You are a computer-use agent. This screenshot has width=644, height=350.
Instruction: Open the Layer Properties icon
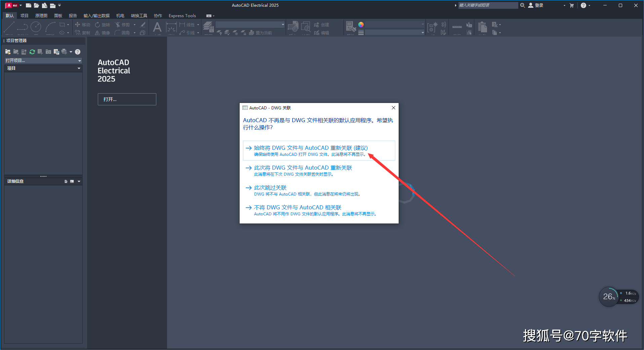click(x=208, y=26)
